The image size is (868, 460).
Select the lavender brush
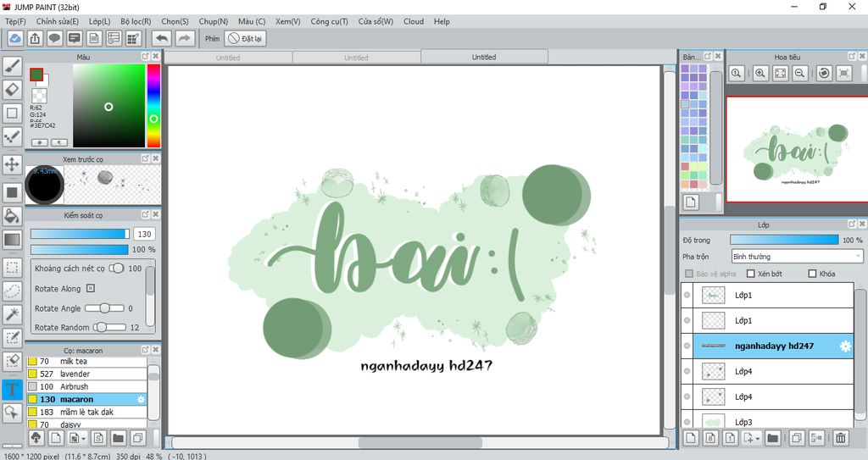(x=86, y=374)
